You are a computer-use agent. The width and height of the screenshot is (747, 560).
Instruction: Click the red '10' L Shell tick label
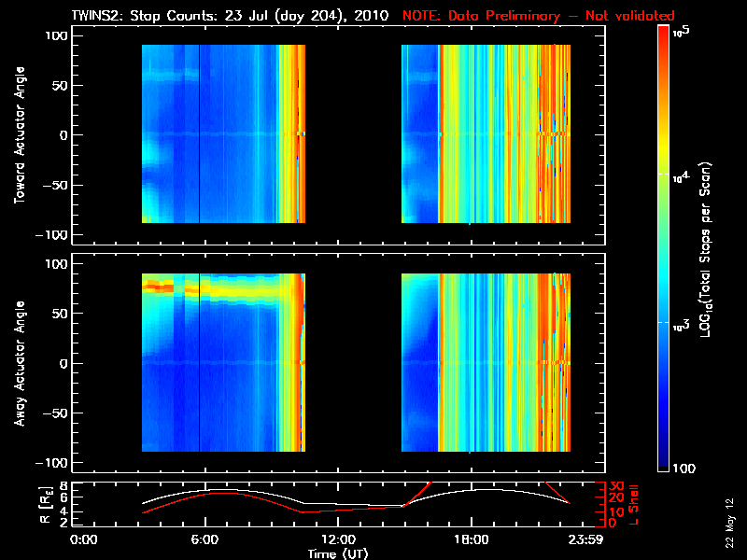coord(616,511)
